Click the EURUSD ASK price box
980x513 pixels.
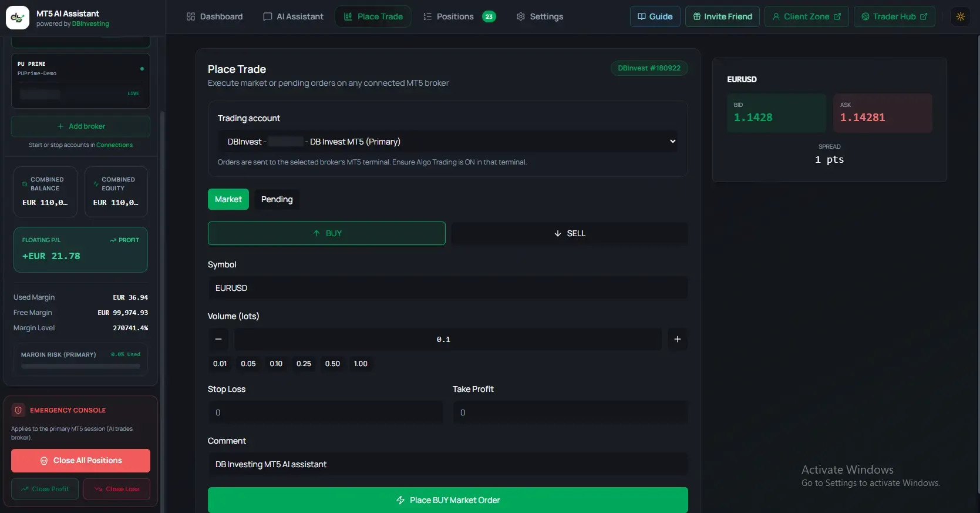pyautogui.click(x=883, y=113)
